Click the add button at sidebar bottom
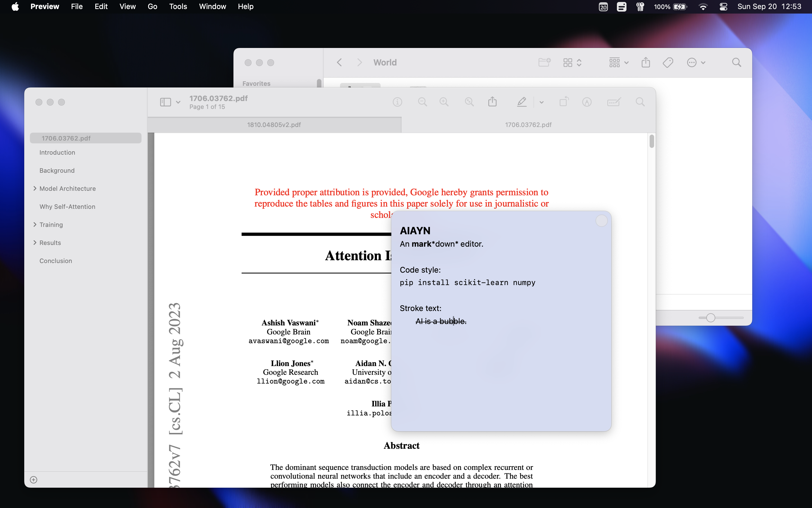Image resolution: width=812 pixels, height=508 pixels. [x=34, y=480]
